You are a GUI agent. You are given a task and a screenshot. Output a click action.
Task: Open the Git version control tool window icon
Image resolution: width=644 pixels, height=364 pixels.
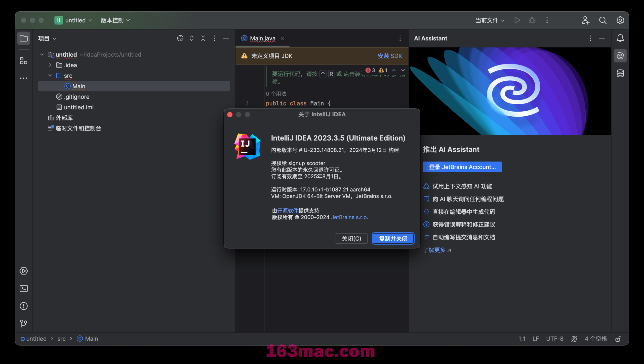point(24,323)
